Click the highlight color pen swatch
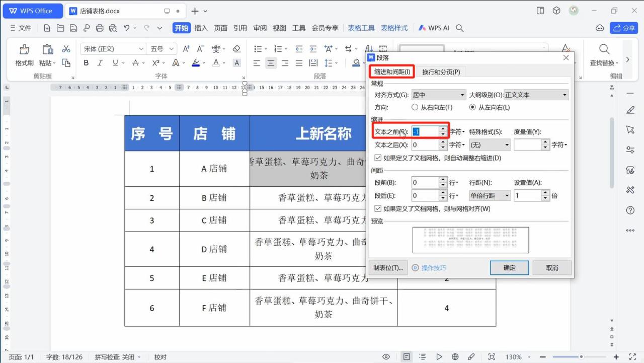Image resolution: width=644 pixels, height=363 pixels. tap(196, 63)
